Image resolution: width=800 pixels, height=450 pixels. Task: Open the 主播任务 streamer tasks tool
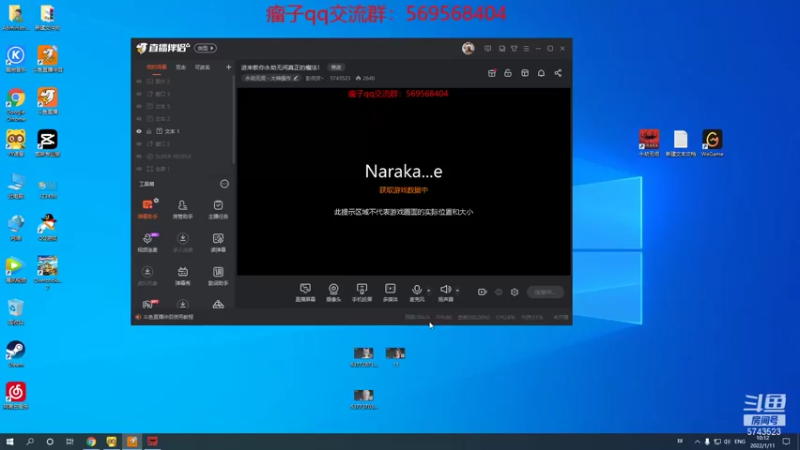(x=218, y=209)
